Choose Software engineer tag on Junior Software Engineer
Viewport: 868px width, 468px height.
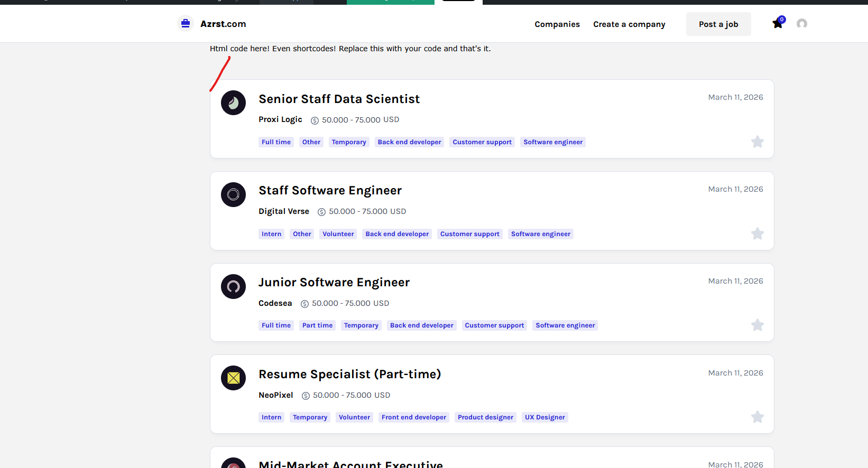[x=565, y=325]
